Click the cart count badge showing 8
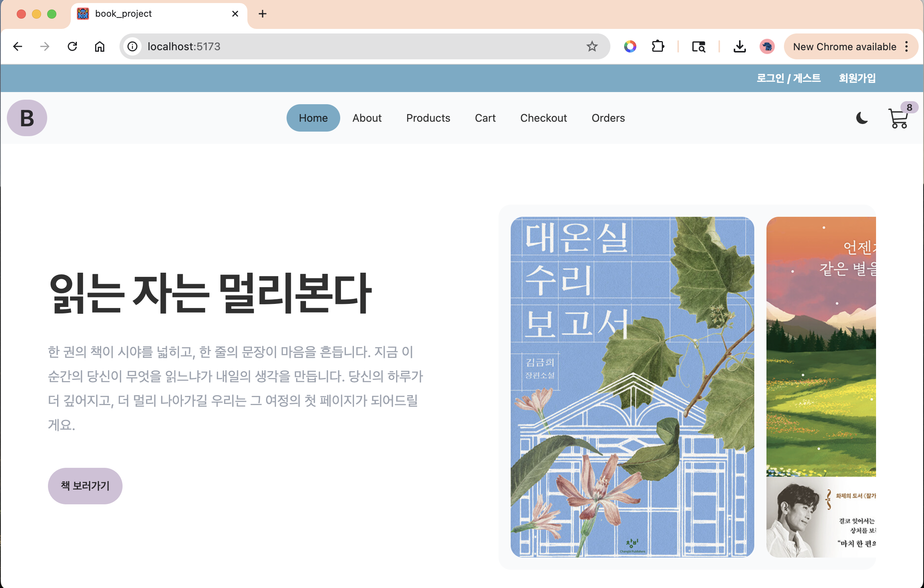 pos(910,108)
